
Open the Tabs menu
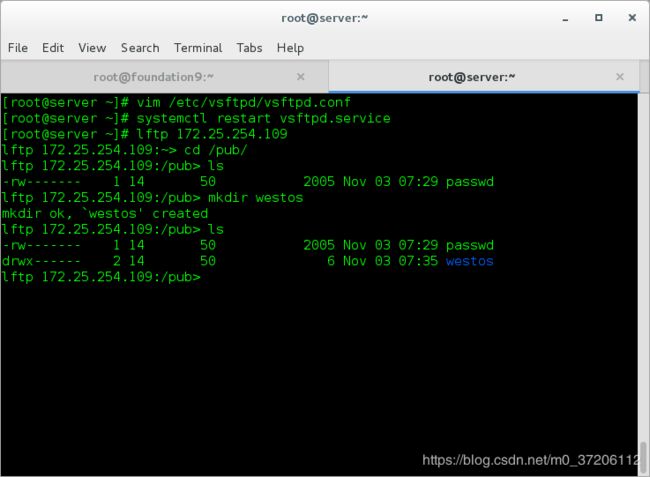250,48
